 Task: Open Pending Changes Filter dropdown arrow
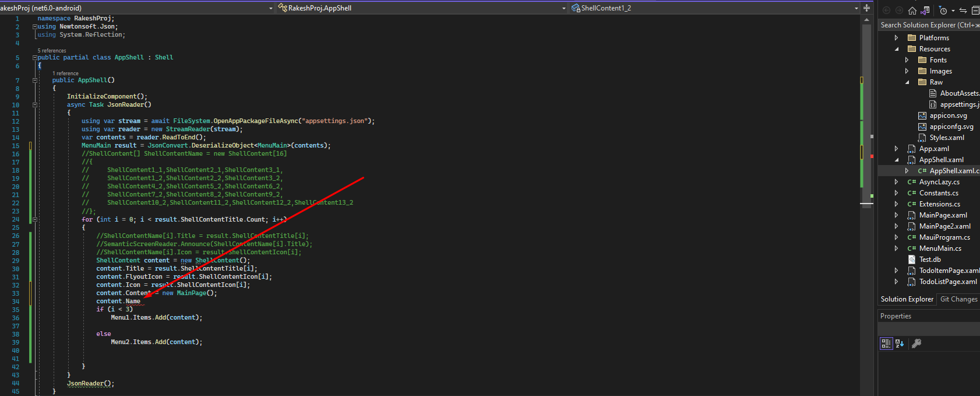(953, 11)
